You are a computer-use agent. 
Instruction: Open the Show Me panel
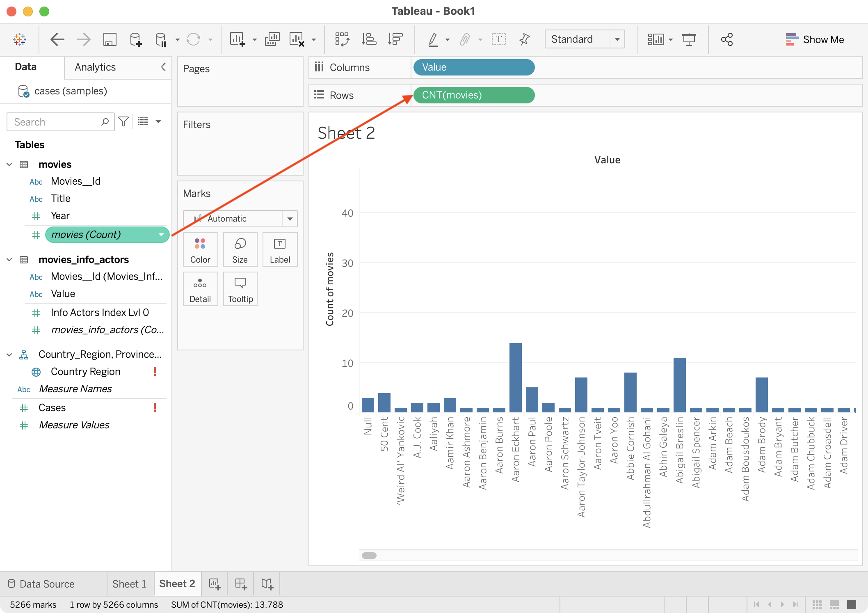pos(815,39)
